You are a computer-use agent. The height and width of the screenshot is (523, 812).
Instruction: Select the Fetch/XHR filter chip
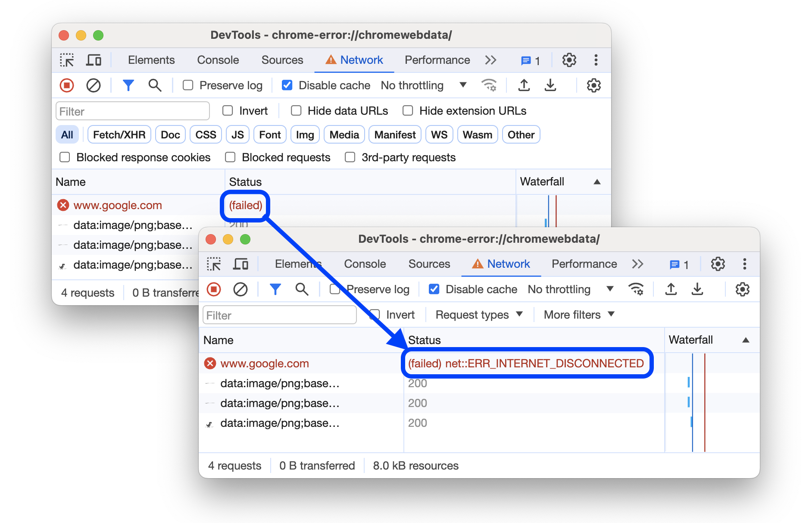(x=119, y=134)
